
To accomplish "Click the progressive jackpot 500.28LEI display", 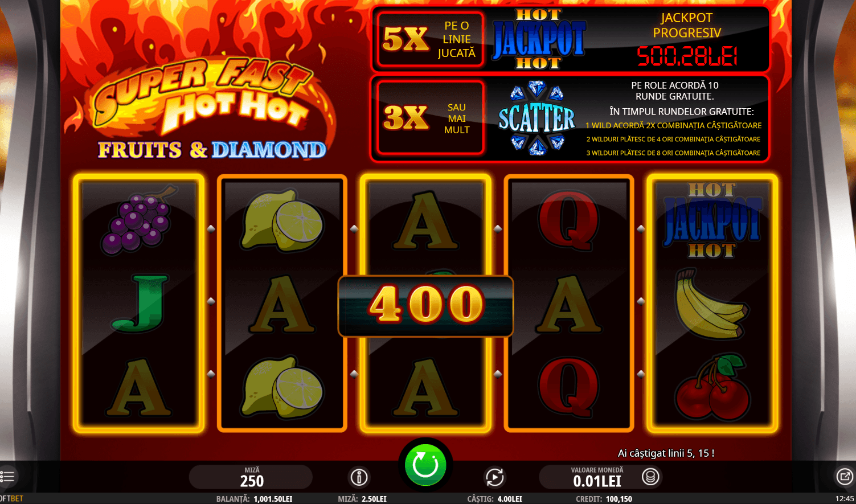I will [x=687, y=56].
